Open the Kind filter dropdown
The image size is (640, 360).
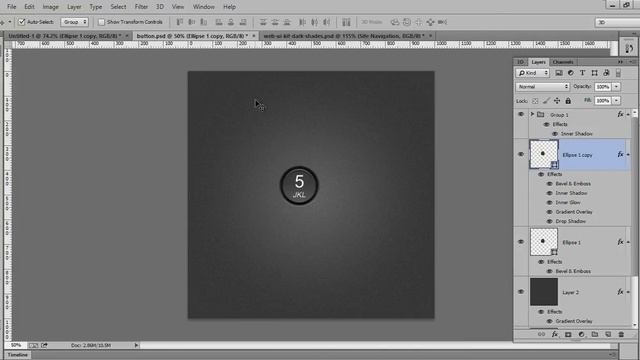click(533, 73)
